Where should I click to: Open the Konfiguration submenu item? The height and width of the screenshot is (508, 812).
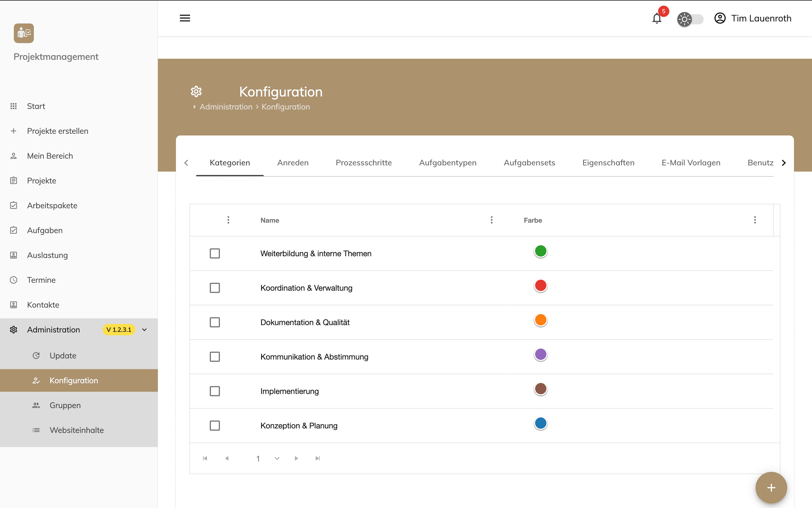(x=79, y=381)
